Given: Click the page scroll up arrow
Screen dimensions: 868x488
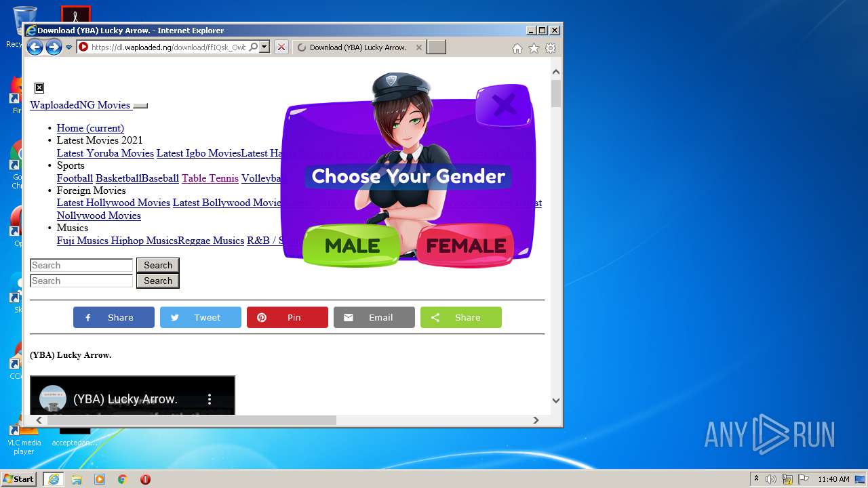Looking at the screenshot, I should click(556, 72).
